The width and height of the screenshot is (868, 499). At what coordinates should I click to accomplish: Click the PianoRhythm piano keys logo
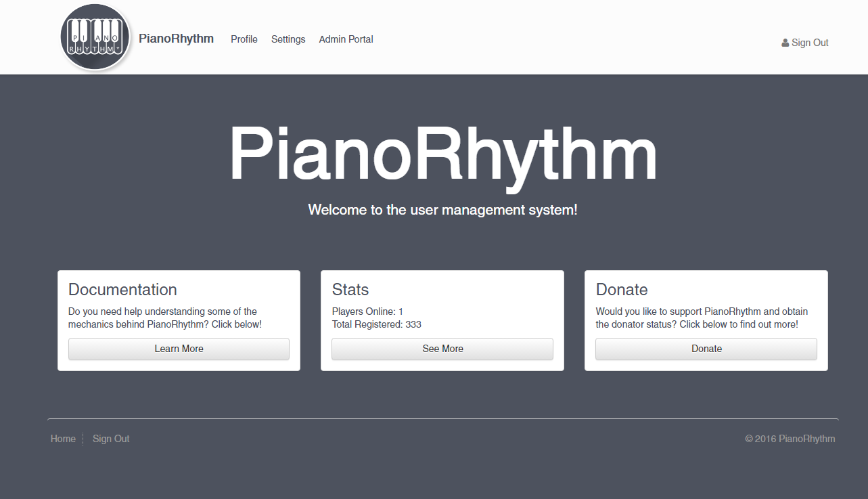[x=95, y=38]
